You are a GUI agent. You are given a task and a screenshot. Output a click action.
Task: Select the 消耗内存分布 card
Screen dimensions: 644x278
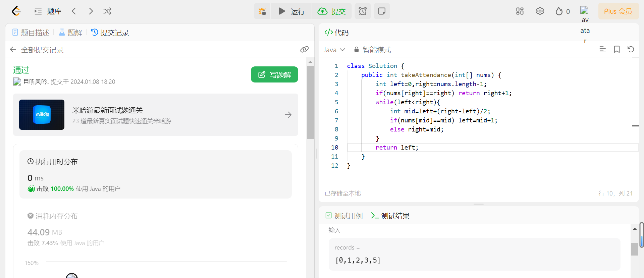156,229
